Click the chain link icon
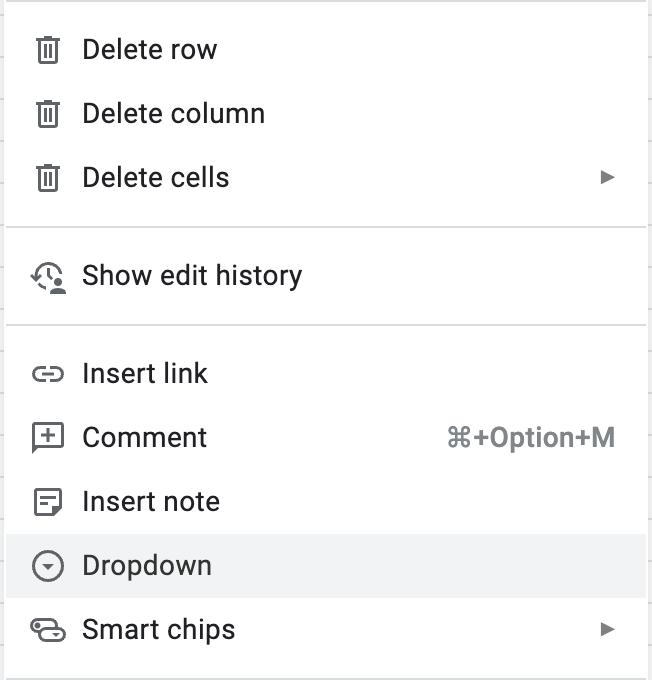Image resolution: width=652 pixels, height=680 pixels. pos(48,374)
